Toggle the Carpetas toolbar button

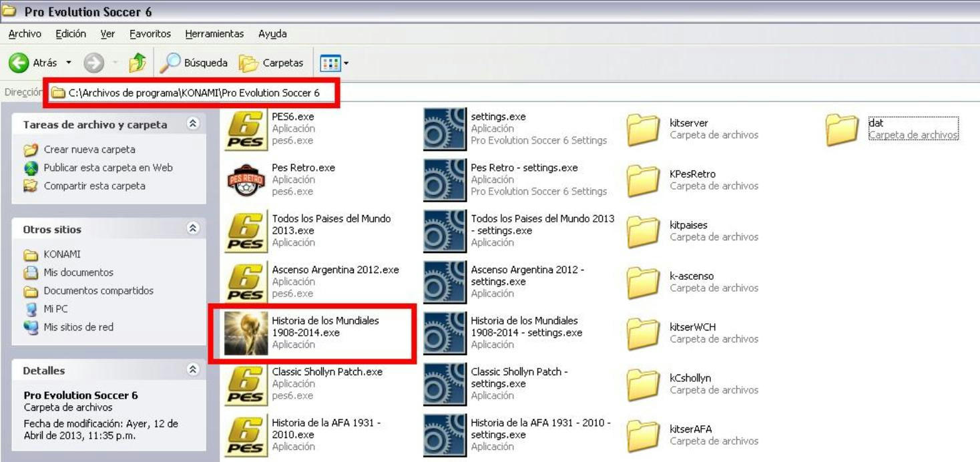[x=272, y=63]
